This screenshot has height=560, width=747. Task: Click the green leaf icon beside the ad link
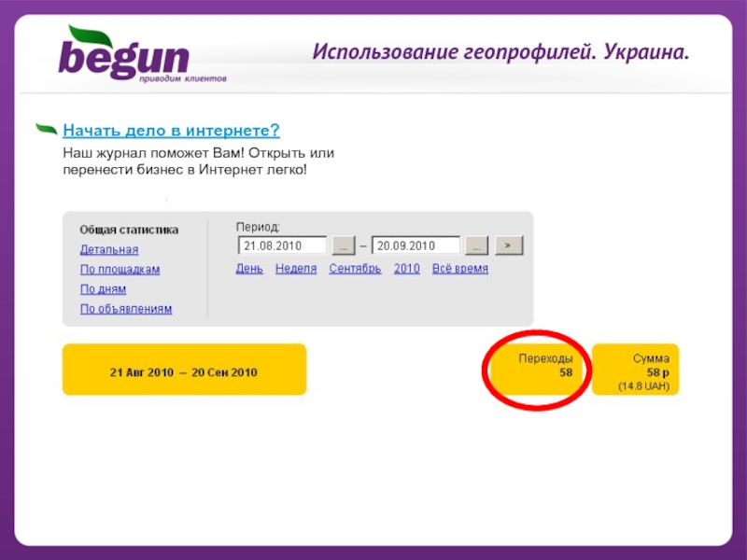pyautogui.click(x=46, y=129)
